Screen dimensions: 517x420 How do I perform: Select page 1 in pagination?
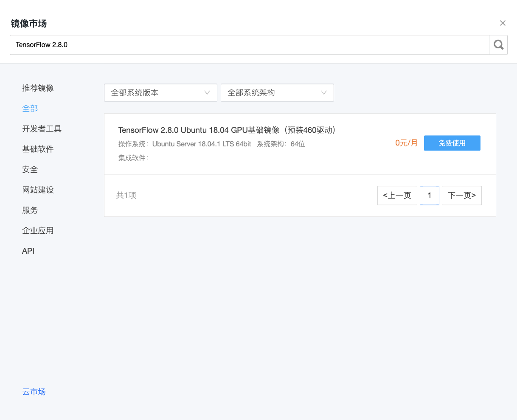[x=430, y=195]
